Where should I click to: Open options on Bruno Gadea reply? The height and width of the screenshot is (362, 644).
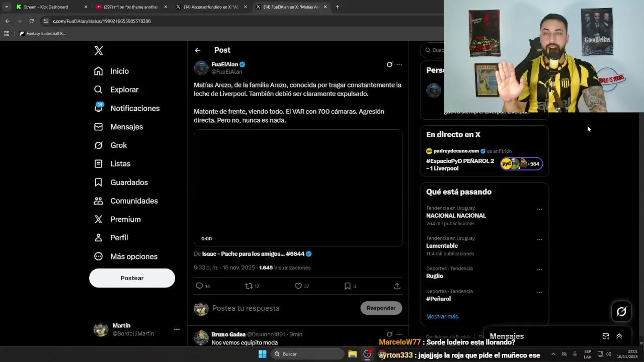399,334
